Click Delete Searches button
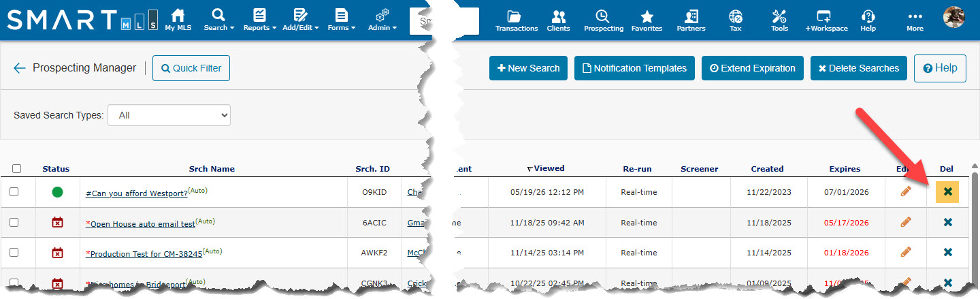 pos(859,68)
